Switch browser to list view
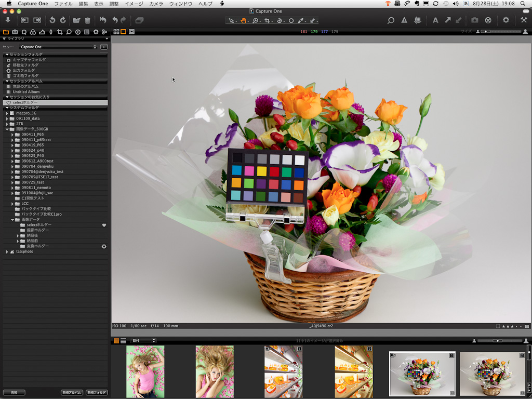The width and height of the screenshot is (532, 399). pyautogui.click(x=123, y=341)
